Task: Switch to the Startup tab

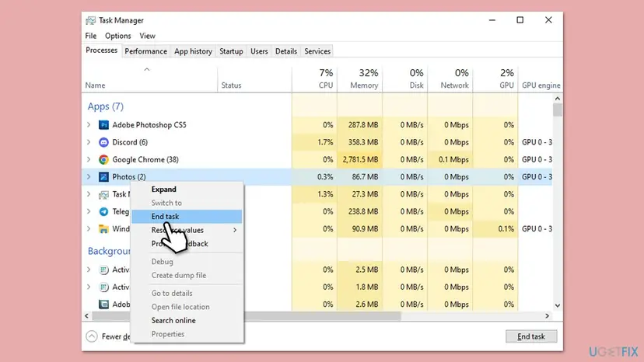Action: (231, 51)
